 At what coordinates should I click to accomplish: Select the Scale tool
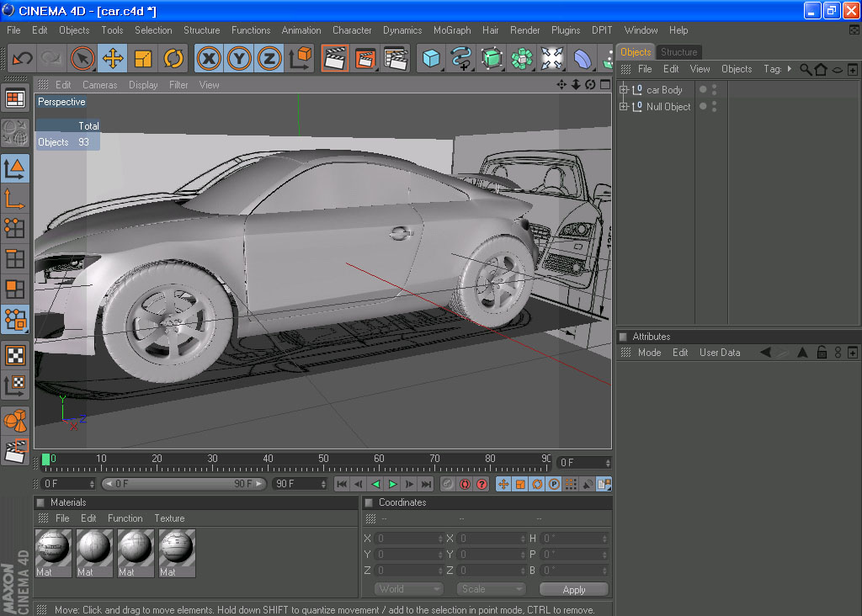[x=143, y=58]
